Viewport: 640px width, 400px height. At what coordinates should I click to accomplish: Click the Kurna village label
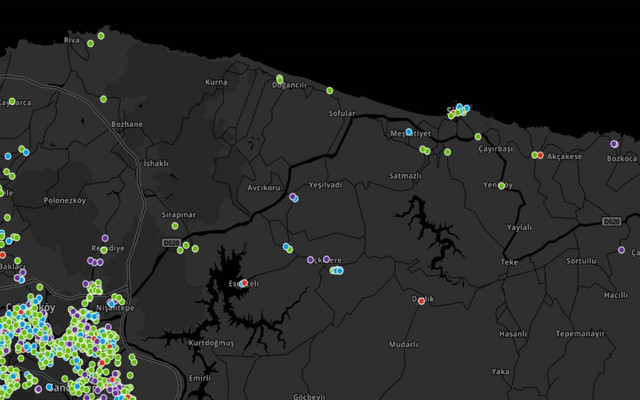click(x=216, y=82)
